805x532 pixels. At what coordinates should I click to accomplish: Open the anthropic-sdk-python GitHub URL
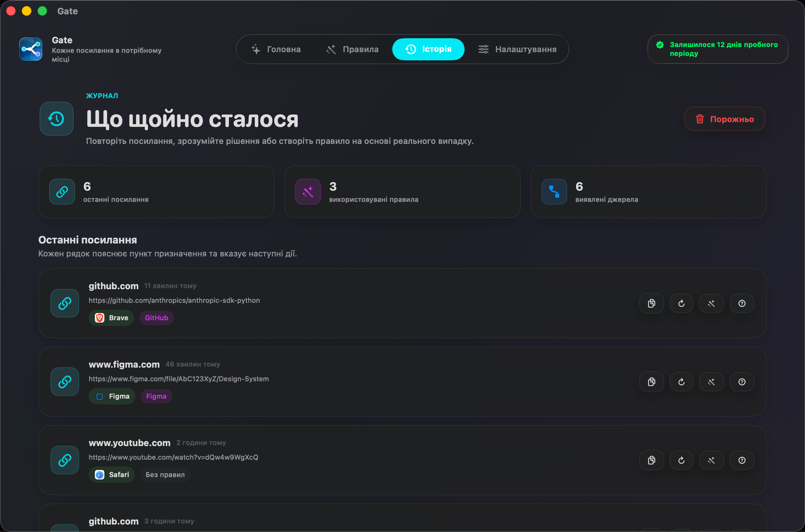174,300
